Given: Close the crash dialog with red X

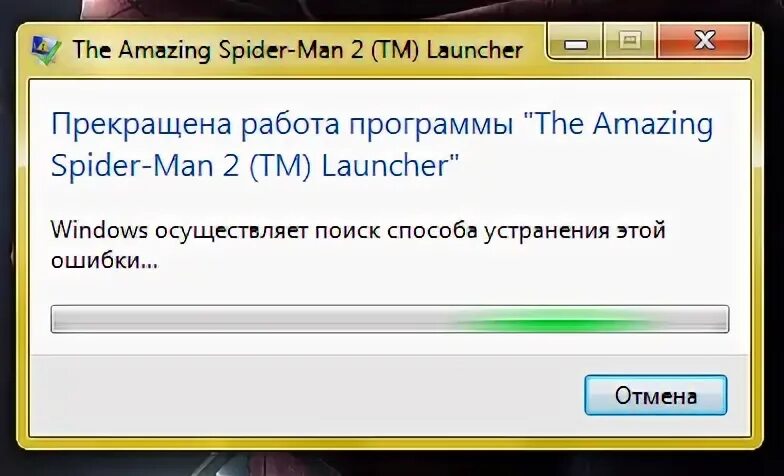Looking at the screenshot, I should click(x=704, y=42).
